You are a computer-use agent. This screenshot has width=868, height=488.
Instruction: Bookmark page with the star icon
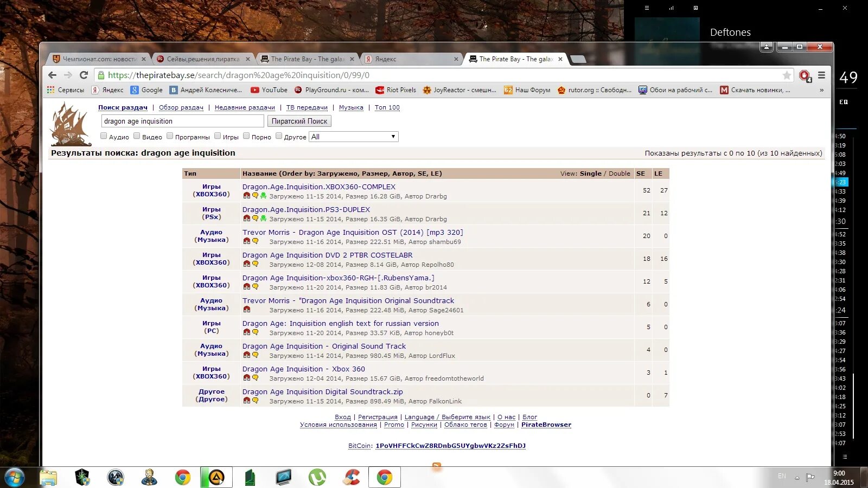pos(787,75)
